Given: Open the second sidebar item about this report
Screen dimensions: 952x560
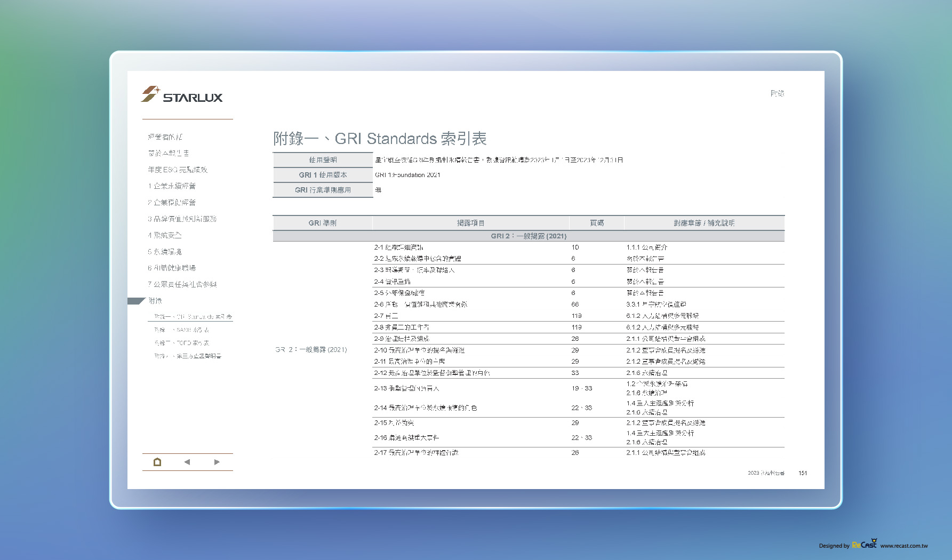Looking at the screenshot, I should (x=168, y=153).
